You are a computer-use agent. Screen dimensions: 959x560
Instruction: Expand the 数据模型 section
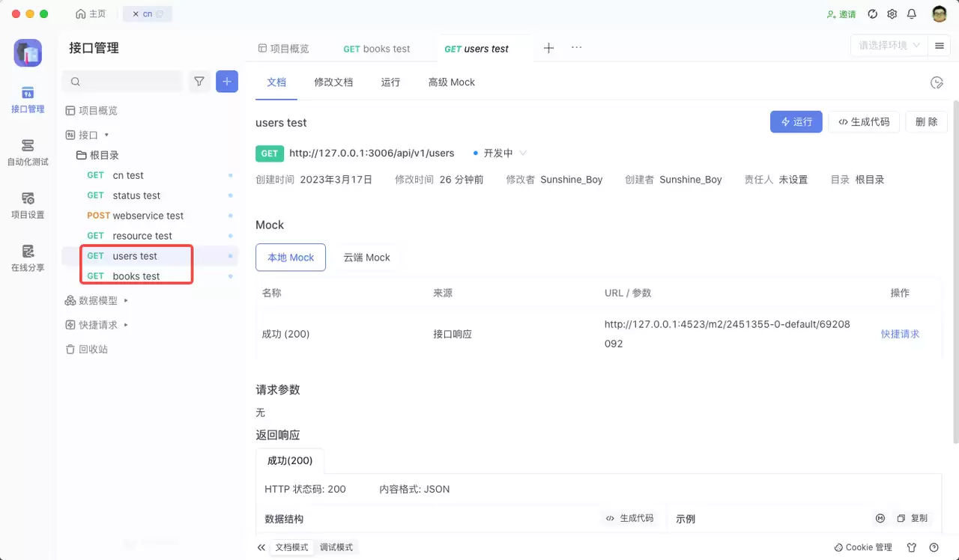coord(97,300)
